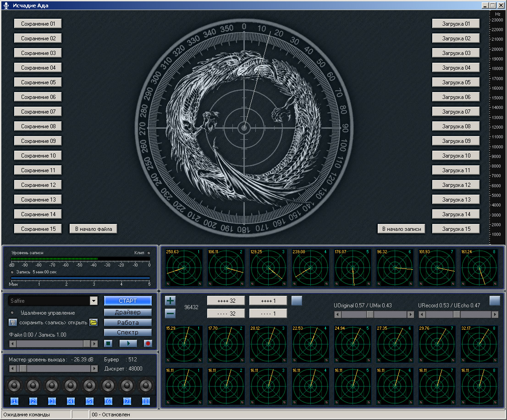Click the speaker knob above channel button 6
This screenshot has width=507, height=420.
pyautogui.click(x=108, y=385)
